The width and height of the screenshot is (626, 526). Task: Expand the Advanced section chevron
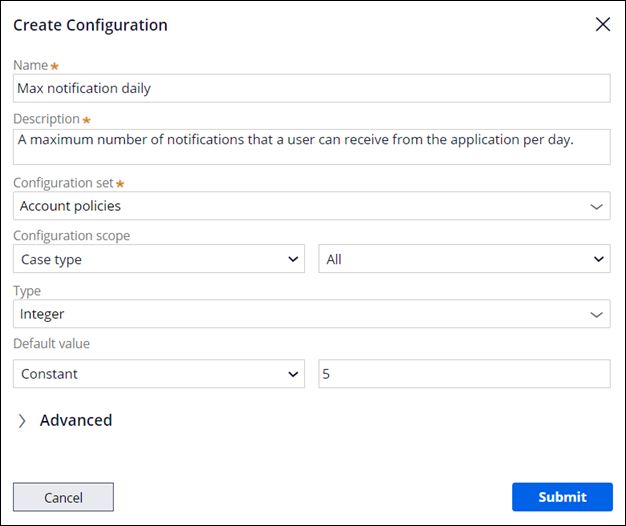tap(22, 421)
